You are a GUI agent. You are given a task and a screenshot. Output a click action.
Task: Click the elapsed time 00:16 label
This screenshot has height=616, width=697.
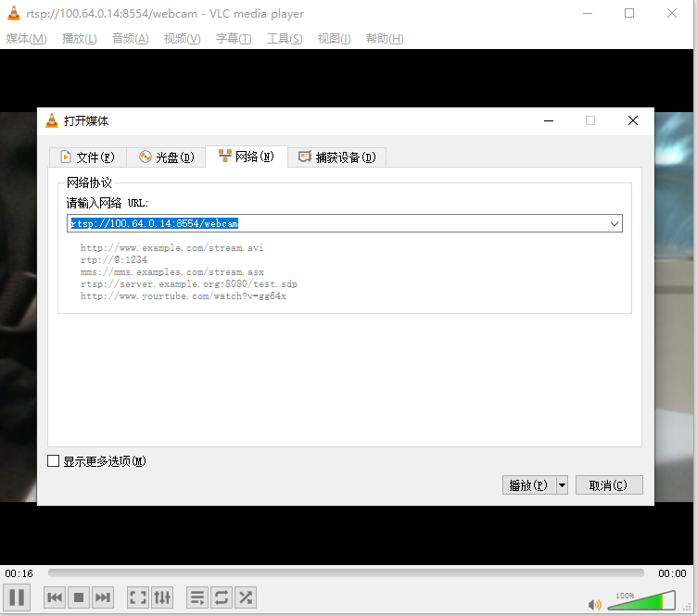point(19,573)
